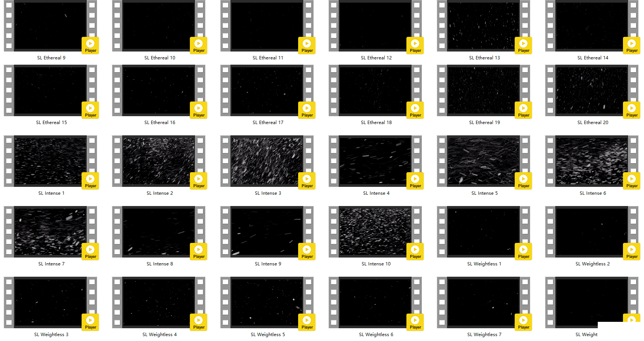The width and height of the screenshot is (644, 341).
Task: Select the SL Ethereal 11 video thumbnail
Action: point(267,26)
